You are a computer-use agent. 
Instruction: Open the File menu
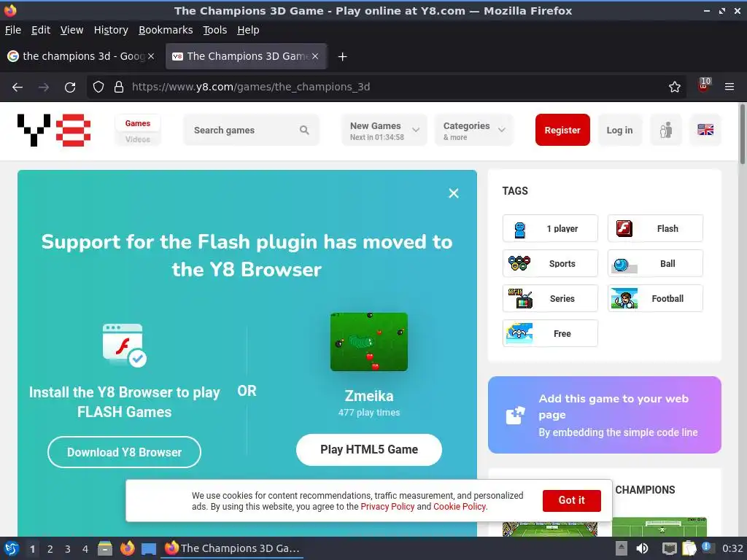13,30
